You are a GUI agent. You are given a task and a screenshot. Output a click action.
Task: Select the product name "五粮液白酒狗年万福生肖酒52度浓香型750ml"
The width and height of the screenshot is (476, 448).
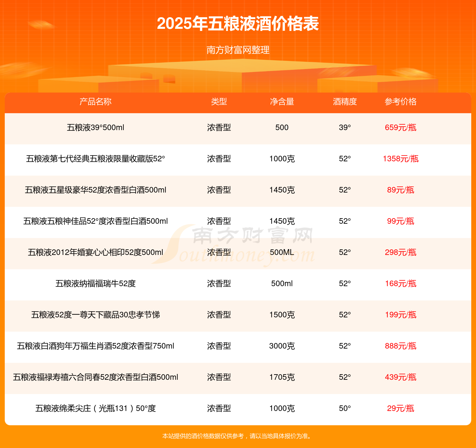pyautogui.click(x=95, y=346)
